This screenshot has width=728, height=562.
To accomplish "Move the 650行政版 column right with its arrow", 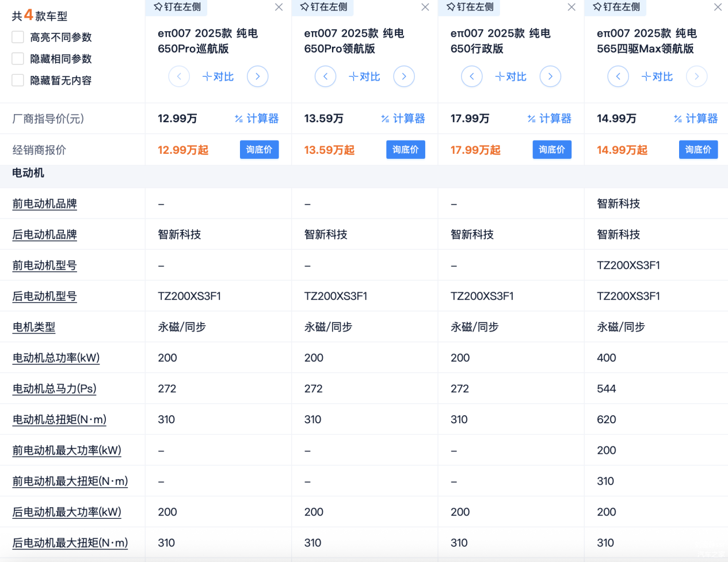I will coord(550,76).
